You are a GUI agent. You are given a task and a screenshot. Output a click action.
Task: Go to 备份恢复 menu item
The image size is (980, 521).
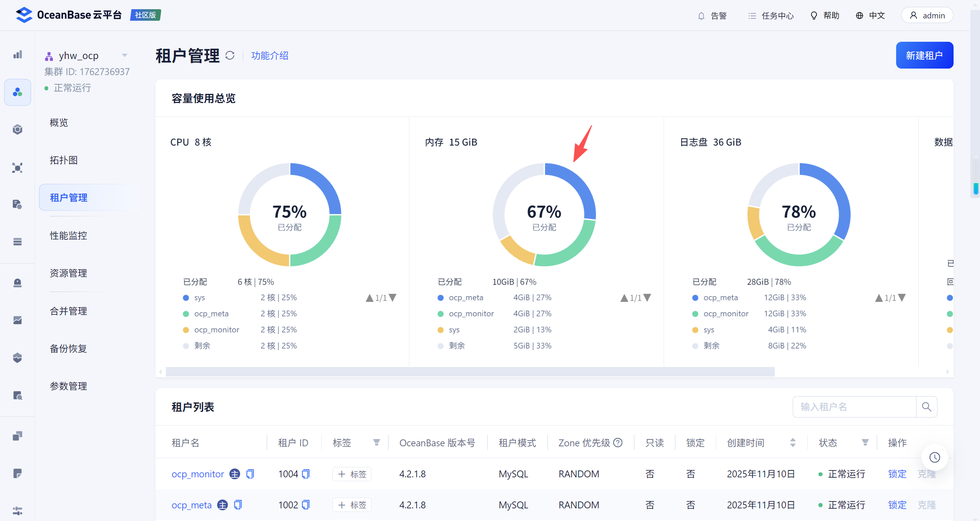[69, 348]
